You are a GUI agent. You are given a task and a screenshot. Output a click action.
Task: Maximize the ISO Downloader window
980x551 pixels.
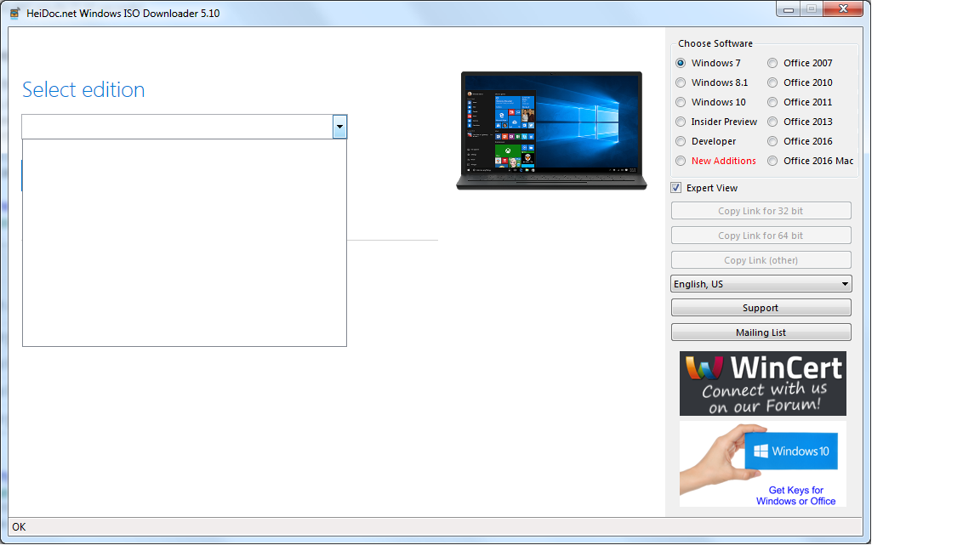[x=812, y=9]
